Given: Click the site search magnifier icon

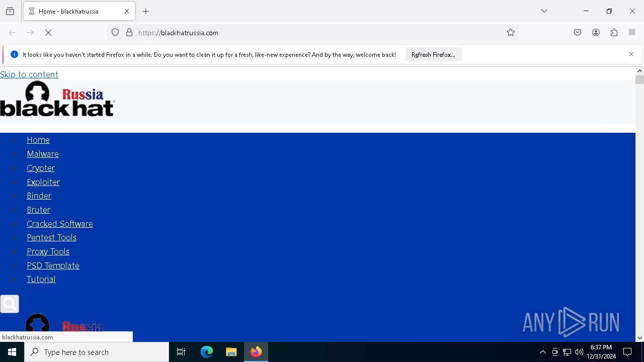Looking at the screenshot, I should click(10, 304).
